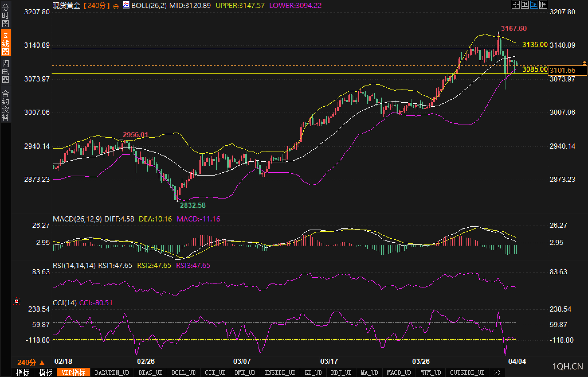Image resolution: width=588 pixels, height=377 pixels.
Task: Apply the BIAS_UD indicator
Action: pyautogui.click(x=150, y=373)
